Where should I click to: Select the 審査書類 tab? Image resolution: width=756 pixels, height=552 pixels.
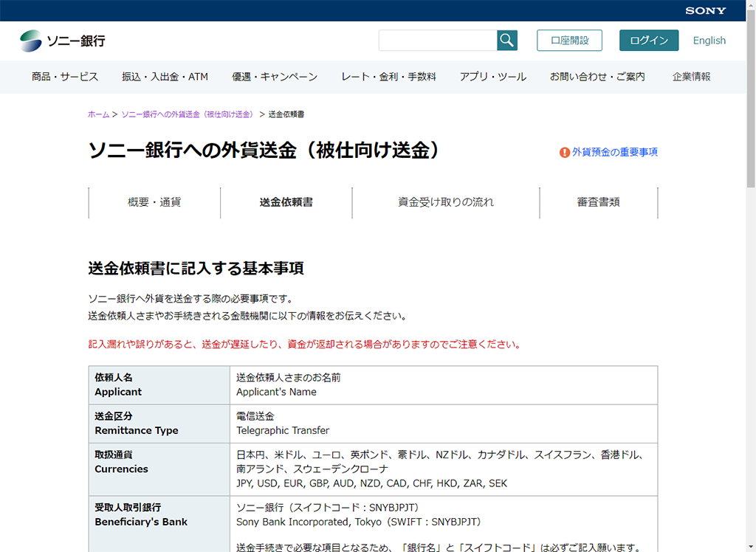[598, 202]
